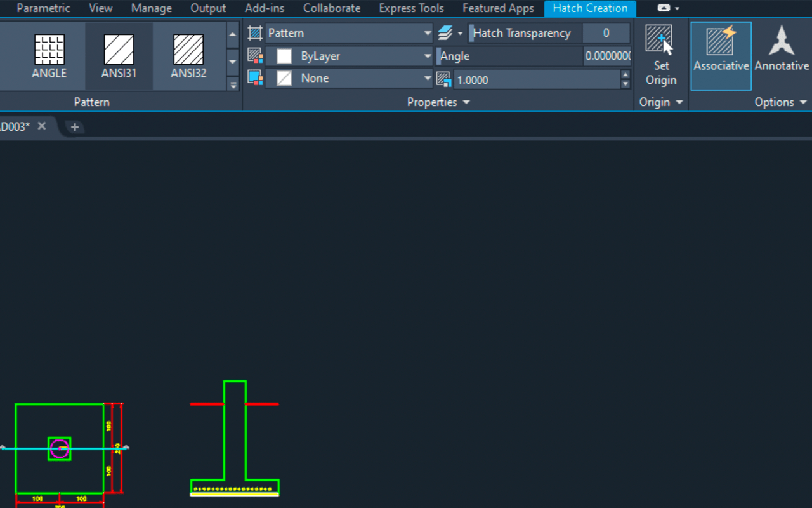Screen dimensions: 812x508
Task: Select the ANSI32 hatch pattern
Action: 188,57
